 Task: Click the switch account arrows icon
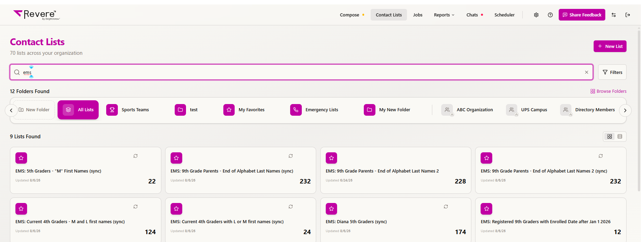pyautogui.click(x=614, y=15)
